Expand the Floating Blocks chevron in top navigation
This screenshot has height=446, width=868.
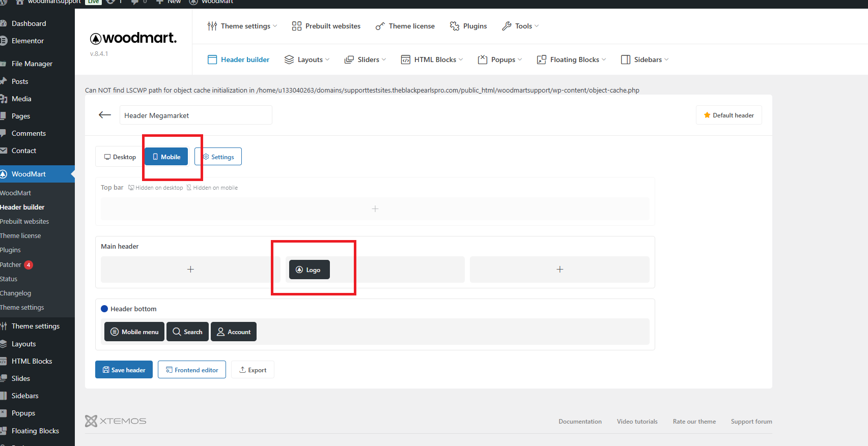(x=604, y=60)
